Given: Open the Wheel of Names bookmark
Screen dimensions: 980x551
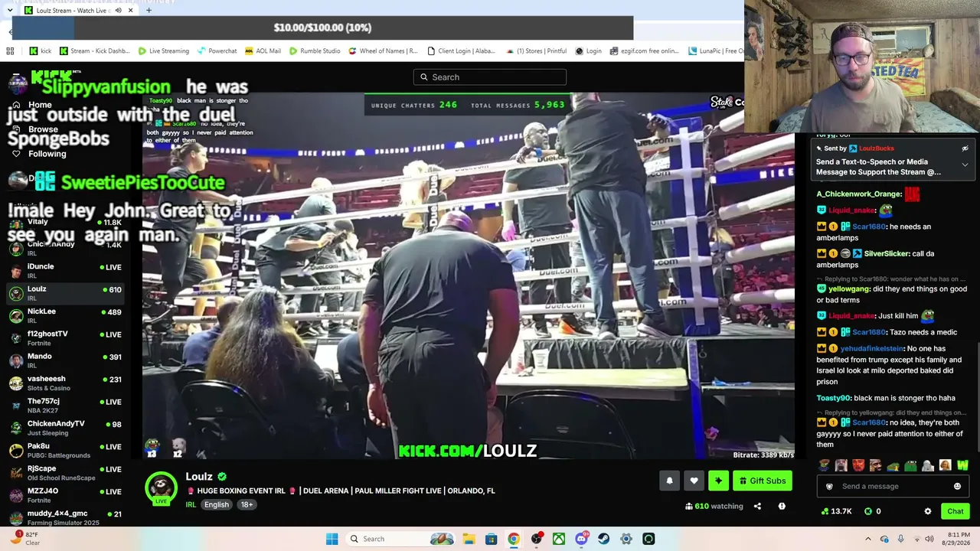Looking at the screenshot, I should click(x=383, y=51).
